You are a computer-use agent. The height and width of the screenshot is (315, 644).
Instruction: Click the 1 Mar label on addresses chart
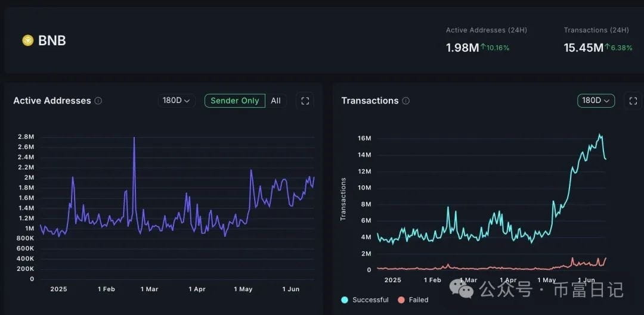click(150, 289)
